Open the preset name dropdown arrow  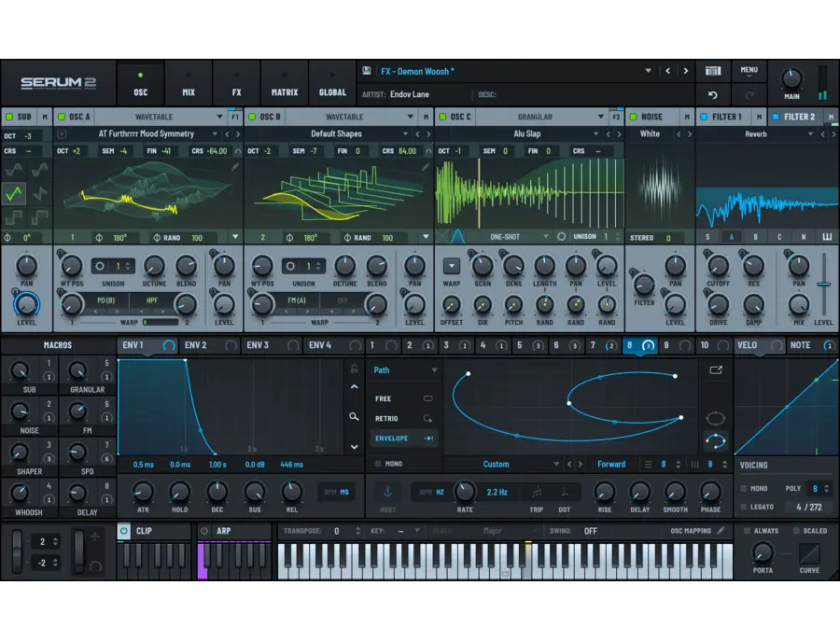[649, 71]
